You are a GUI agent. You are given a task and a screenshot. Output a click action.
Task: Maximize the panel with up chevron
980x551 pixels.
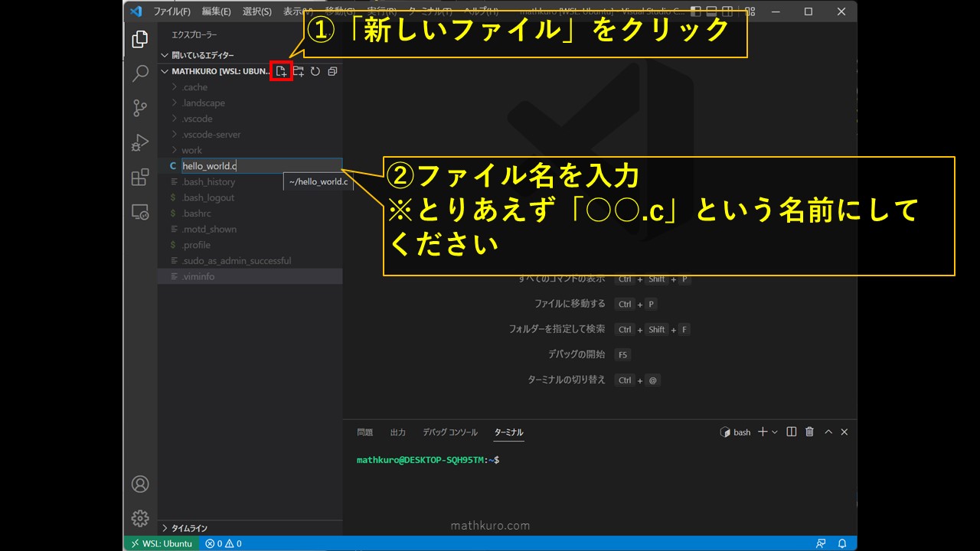[x=828, y=432]
